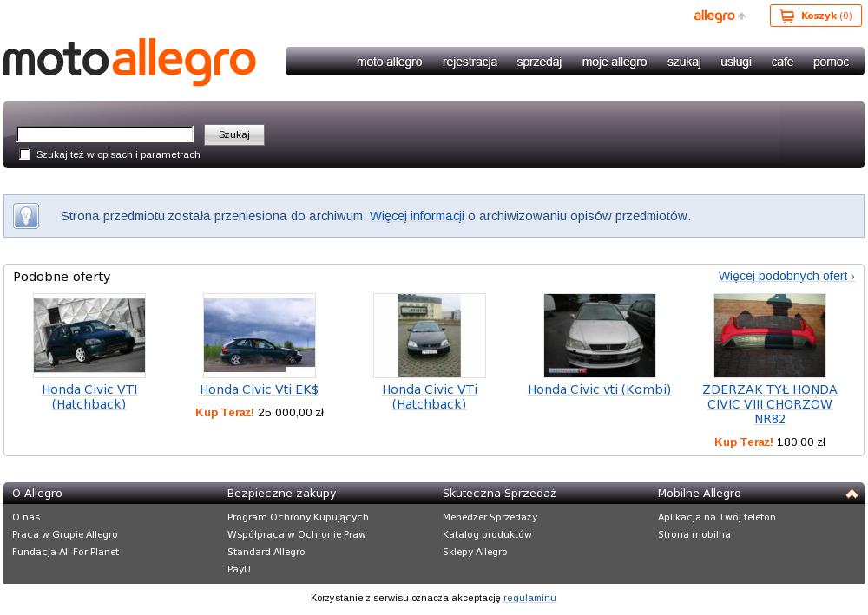Click the Szukaj search button

234,134
